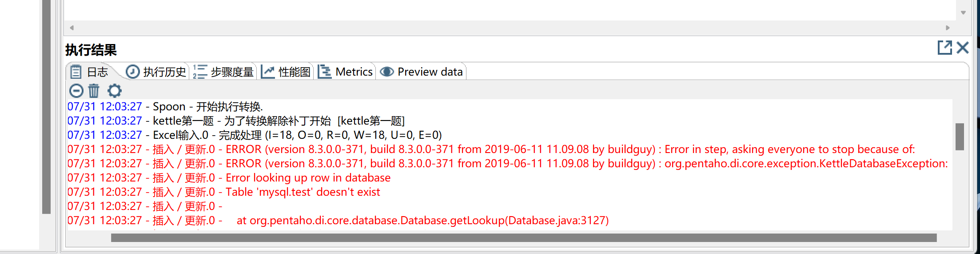
Task: Open log settings via the gear icon
Action: [115, 91]
